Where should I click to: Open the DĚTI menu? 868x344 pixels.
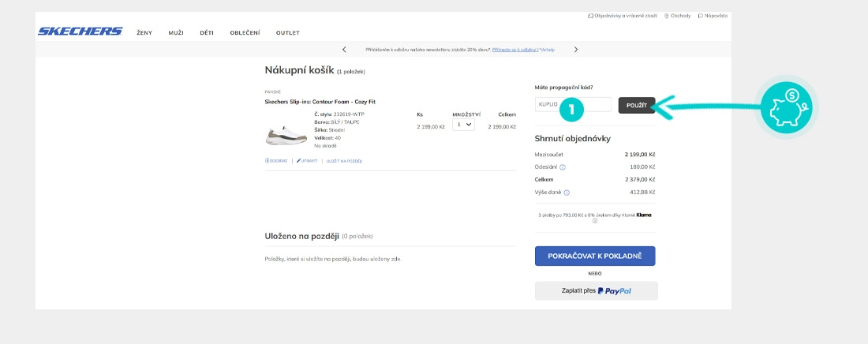tap(207, 32)
